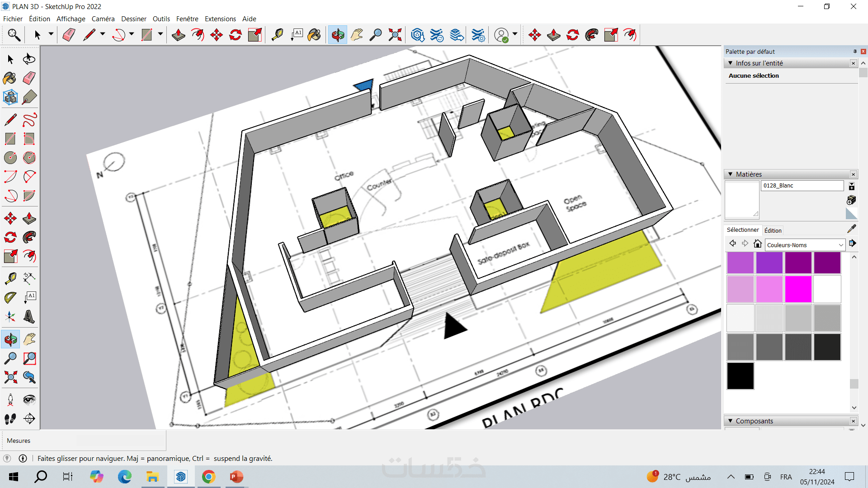Image resolution: width=868 pixels, height=488 pixels.
Task: Collapse the Infos sur l'entité panel
Action: click(730, 63)
